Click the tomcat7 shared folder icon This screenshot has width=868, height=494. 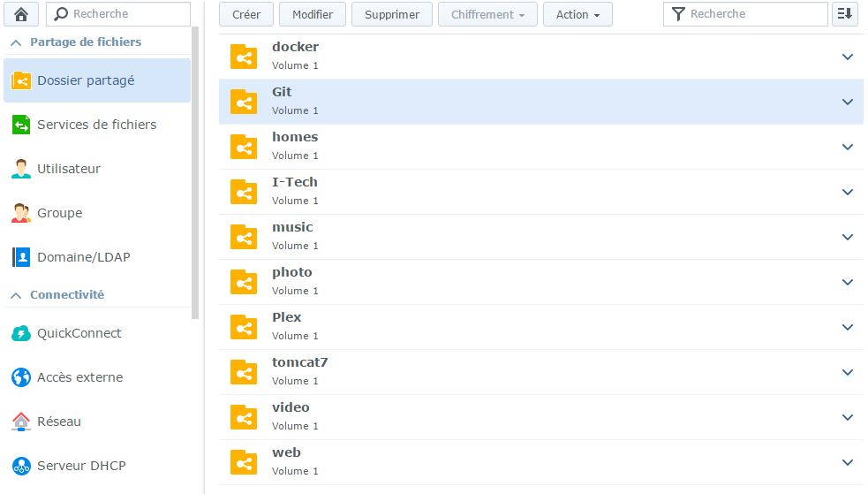click(244, 372)
